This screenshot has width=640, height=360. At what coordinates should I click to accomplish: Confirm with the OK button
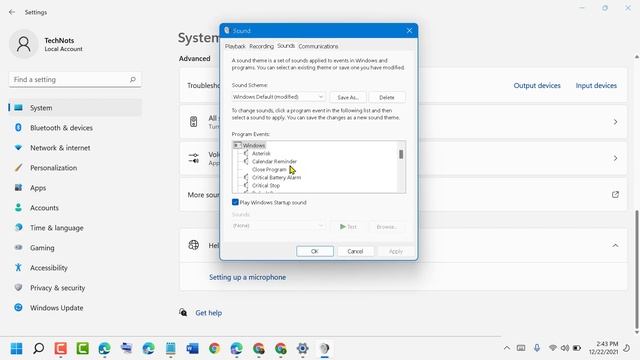coord(315,251)
